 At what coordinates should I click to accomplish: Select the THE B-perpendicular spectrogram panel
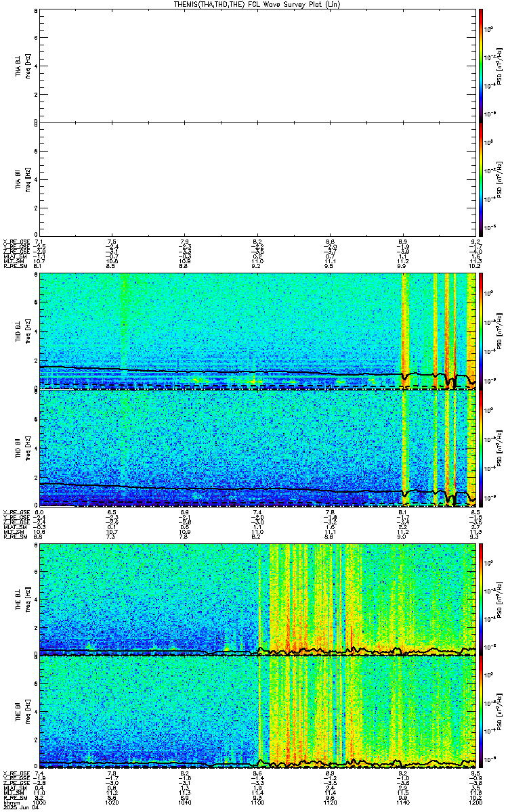pos(257,599)
